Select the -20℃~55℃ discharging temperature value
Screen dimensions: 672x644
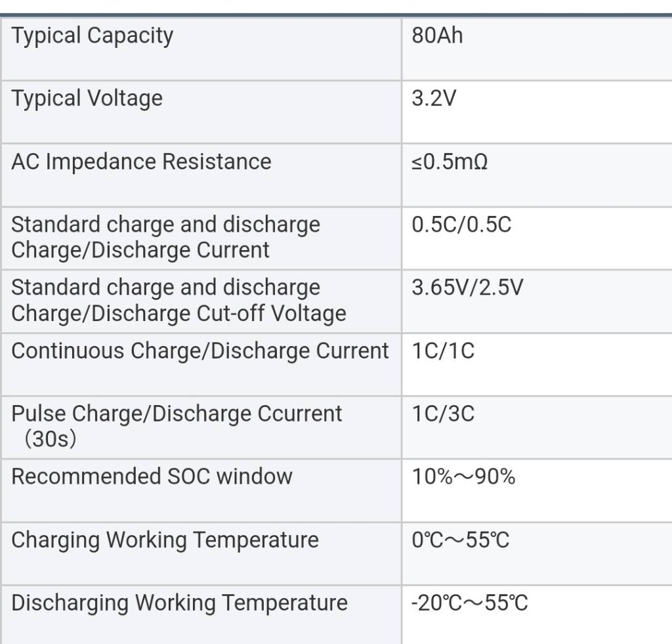tap(470, 602)
